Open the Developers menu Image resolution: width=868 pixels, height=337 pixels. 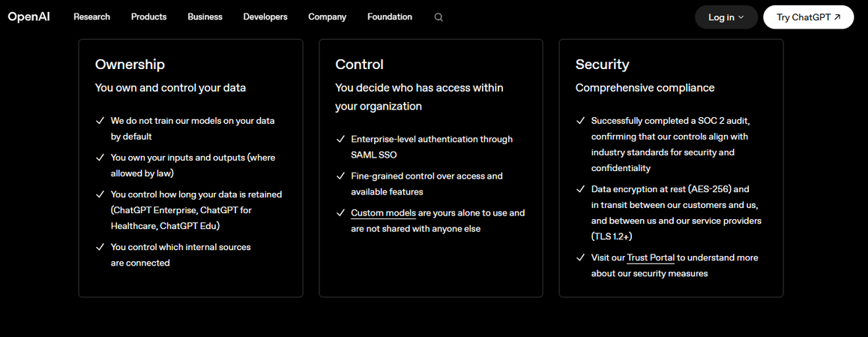(265, 17)
